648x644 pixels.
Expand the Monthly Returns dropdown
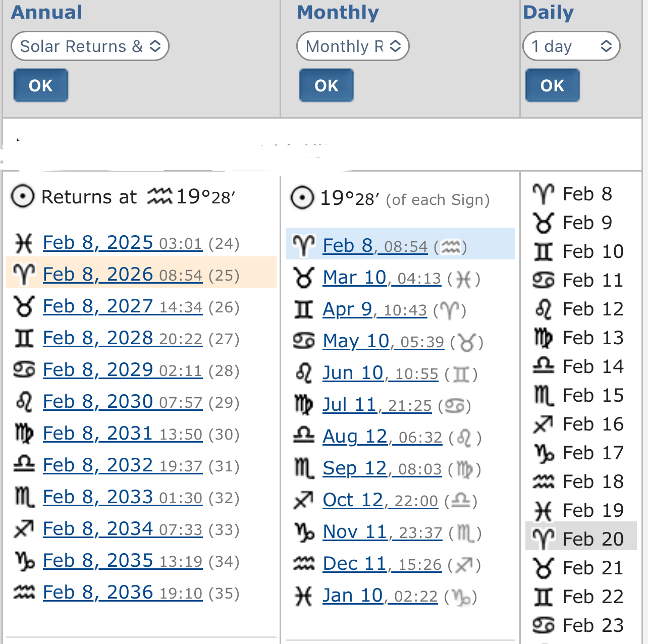coord(353,46)
